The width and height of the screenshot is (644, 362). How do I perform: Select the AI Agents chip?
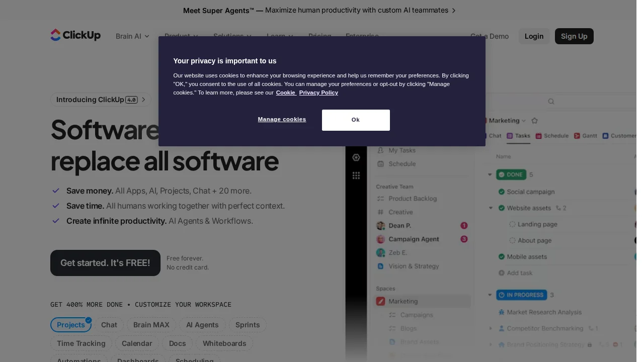click(x=202, y=325)
